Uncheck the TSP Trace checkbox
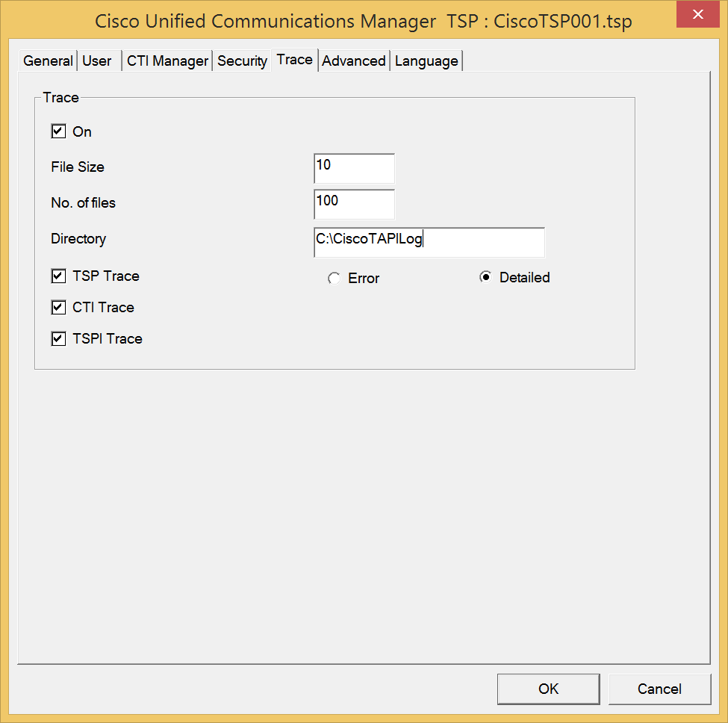This screenshot has width=728, height=723. 58,276
